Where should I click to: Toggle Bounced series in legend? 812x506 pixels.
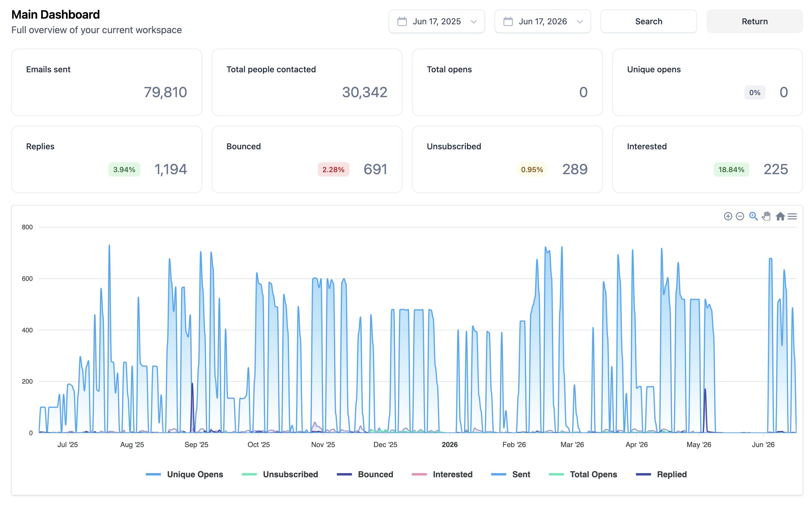pyautogui.click(x=365, y=474)
